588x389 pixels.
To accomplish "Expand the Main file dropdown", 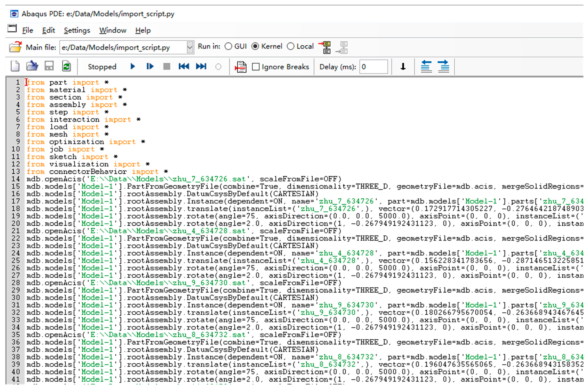I will (190, 47).
